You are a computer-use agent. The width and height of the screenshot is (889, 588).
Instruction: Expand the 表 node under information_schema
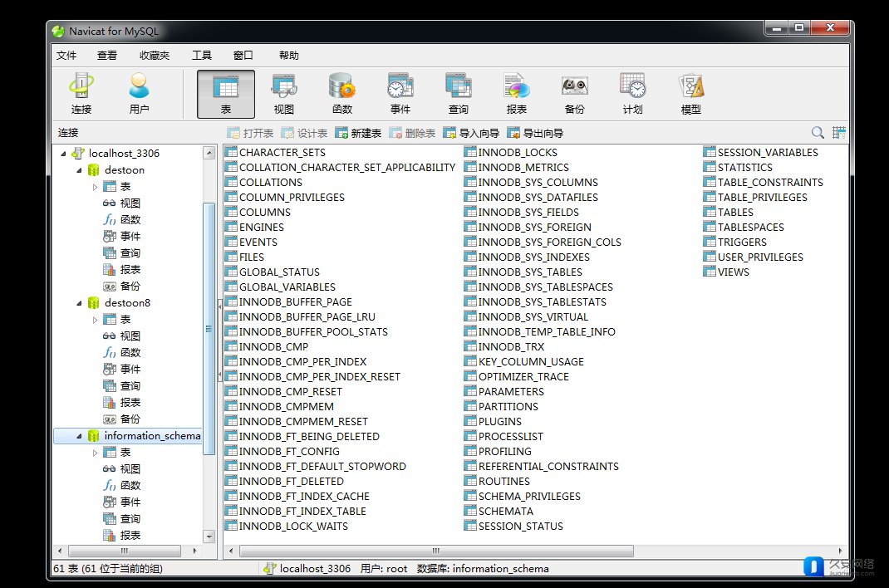coord(96,453)
